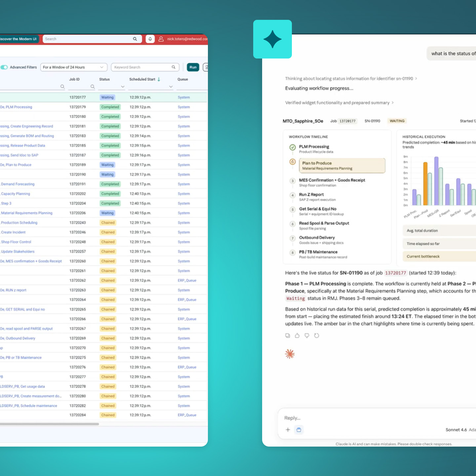
Task: Copy the Claude response with the copy icon
Action: (288, 336)
